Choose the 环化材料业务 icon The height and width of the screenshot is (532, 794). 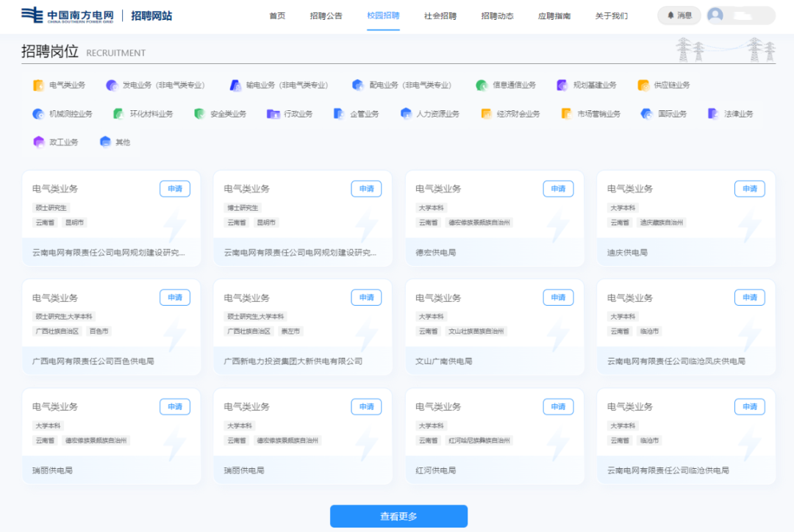pyautogui.click(x=118, y=114)
